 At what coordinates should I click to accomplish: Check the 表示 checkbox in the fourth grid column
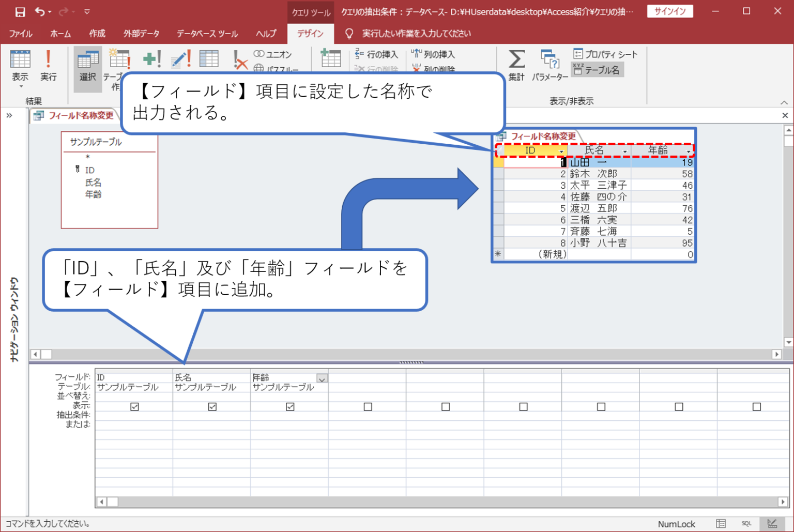(x=368, y=407)
